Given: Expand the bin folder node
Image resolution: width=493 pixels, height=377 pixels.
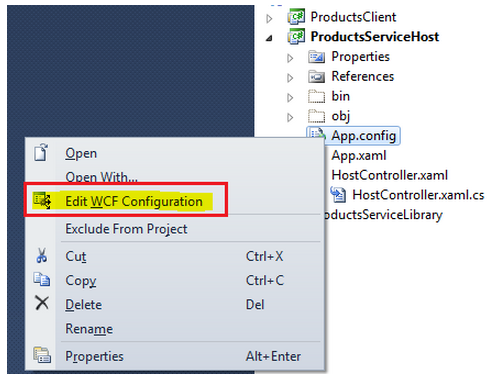Looking at the screenshot, I should tap(290, 98).
